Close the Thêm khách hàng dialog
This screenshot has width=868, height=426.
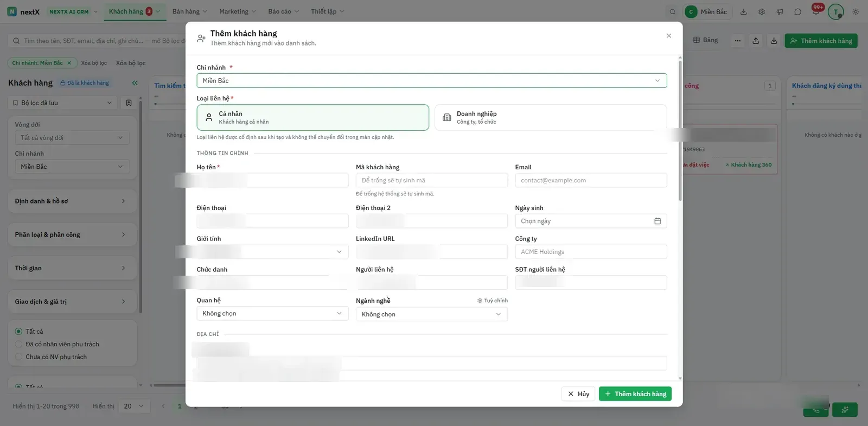(669, 36)
